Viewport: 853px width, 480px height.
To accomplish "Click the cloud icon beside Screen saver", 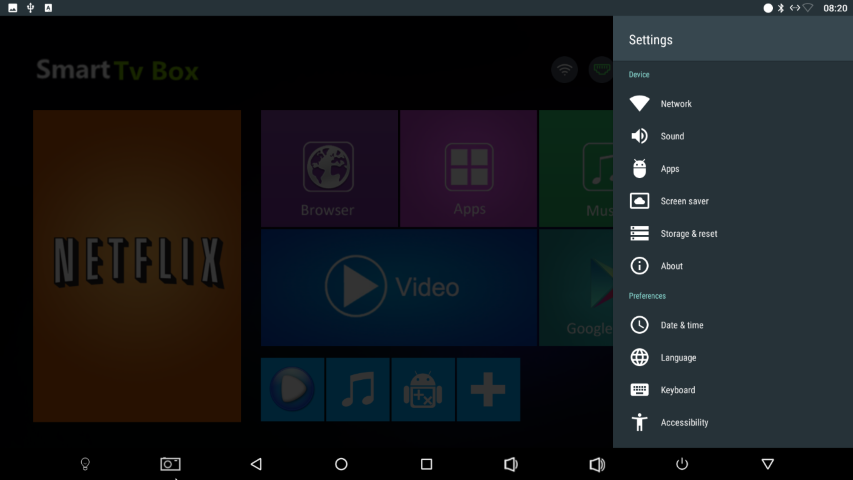I will pos(639,201).
